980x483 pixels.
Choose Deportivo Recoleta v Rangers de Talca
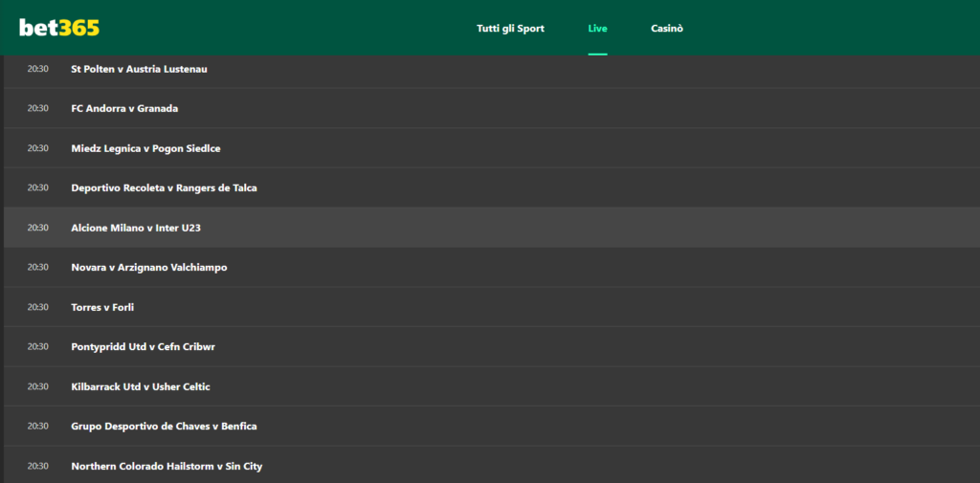coord(164,188)
